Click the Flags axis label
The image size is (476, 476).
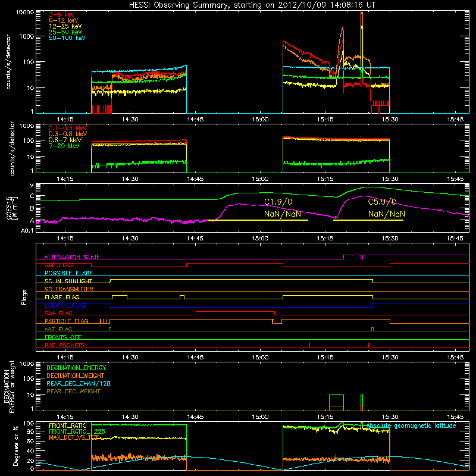pos(24,297)
